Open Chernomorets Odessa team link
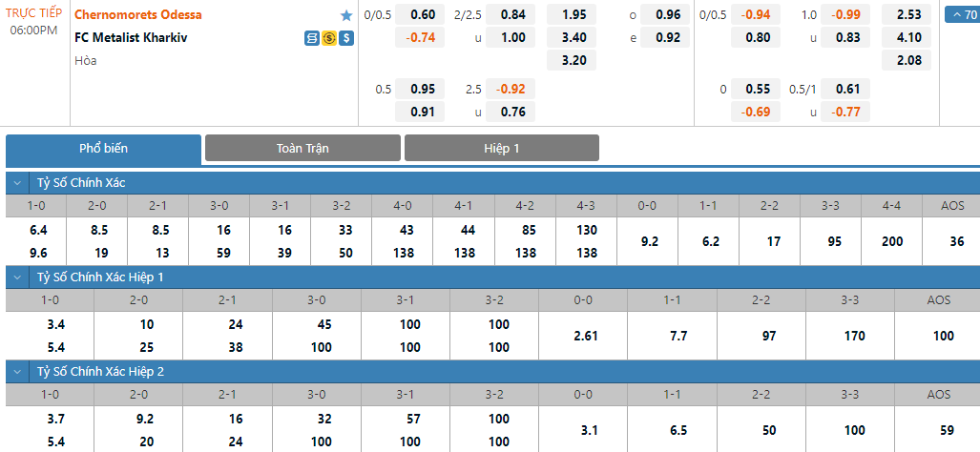 (138, 15)
